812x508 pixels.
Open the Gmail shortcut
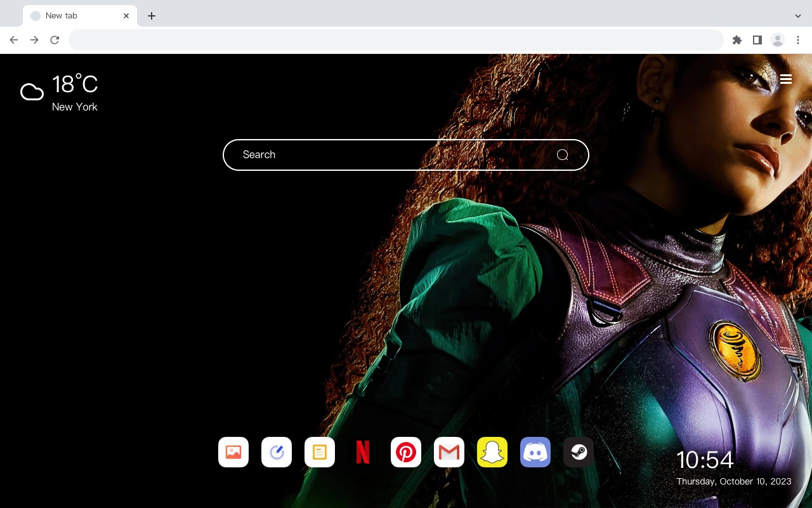click(x=449, y=452)
